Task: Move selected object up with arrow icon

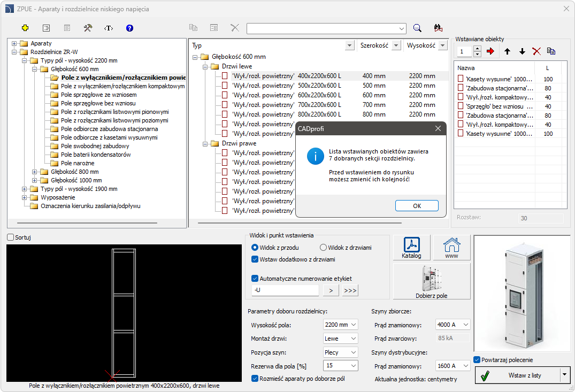Action: 508,51
